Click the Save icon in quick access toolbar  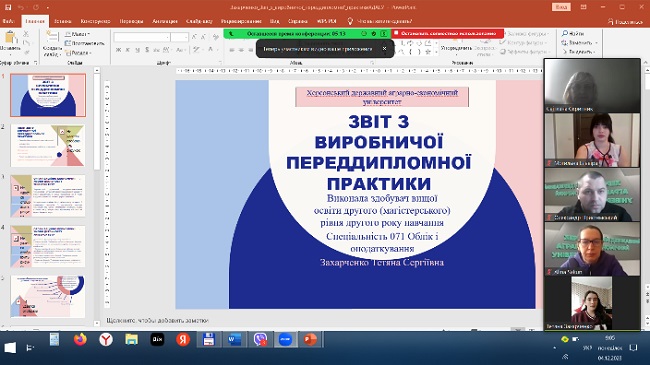click(x=8, y=7)
